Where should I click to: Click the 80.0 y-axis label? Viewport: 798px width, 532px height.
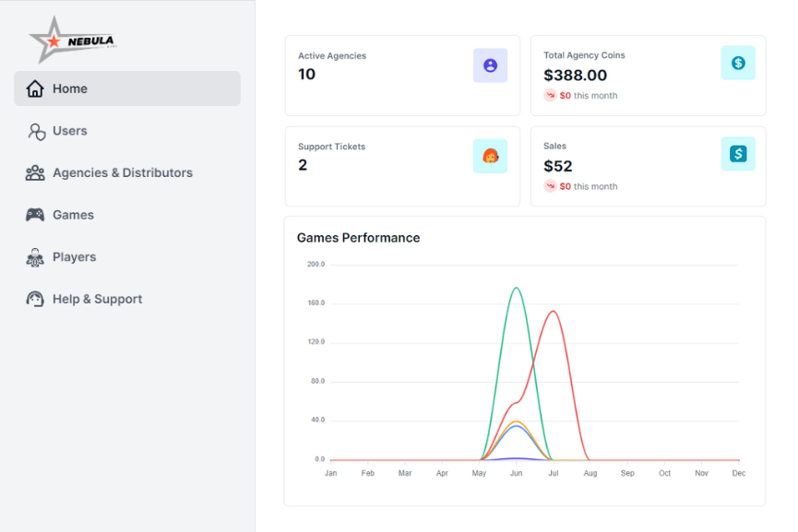point(317,381)
